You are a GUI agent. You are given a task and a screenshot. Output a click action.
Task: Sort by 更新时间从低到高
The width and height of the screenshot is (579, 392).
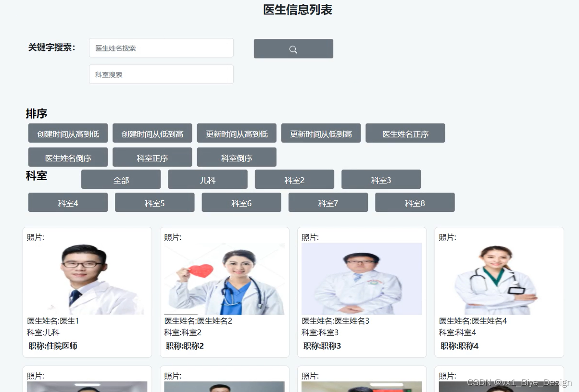point(321,133)
